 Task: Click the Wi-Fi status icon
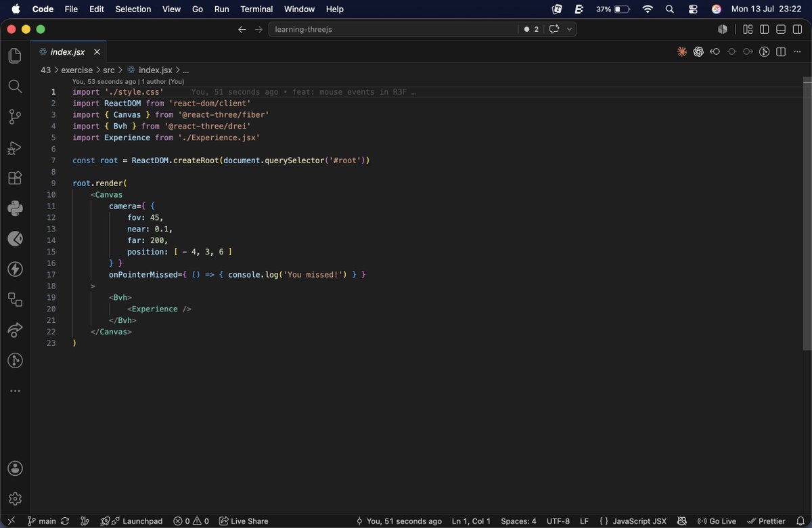tap(648, 9)
